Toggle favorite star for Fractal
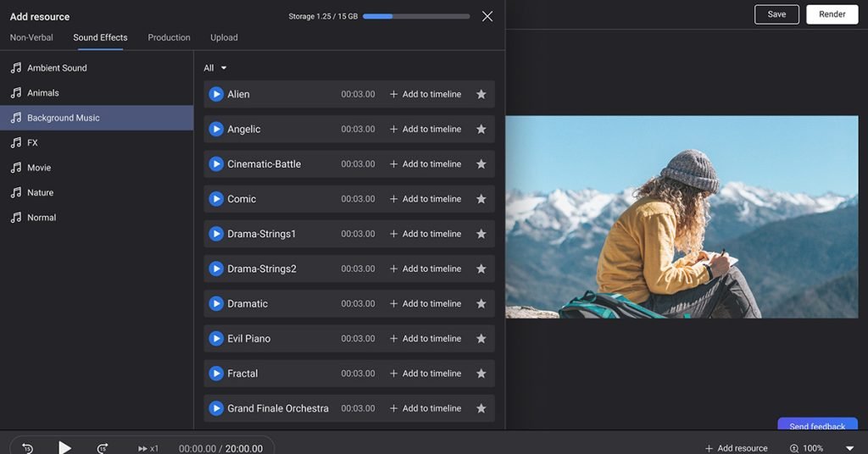Image resolution: width=868 pixels, height=454 pixels. [x=481, y=374]
